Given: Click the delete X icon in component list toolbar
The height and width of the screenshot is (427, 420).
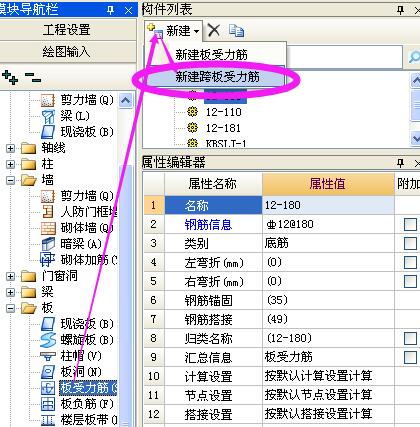Looking at the screenshot, I should pyautogui.click(x=214, y=30).
